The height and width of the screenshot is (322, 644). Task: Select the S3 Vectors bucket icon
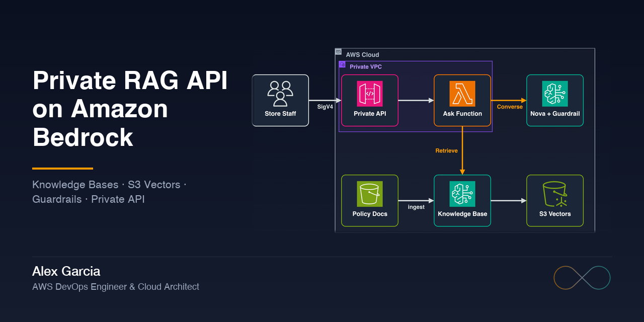555,194
